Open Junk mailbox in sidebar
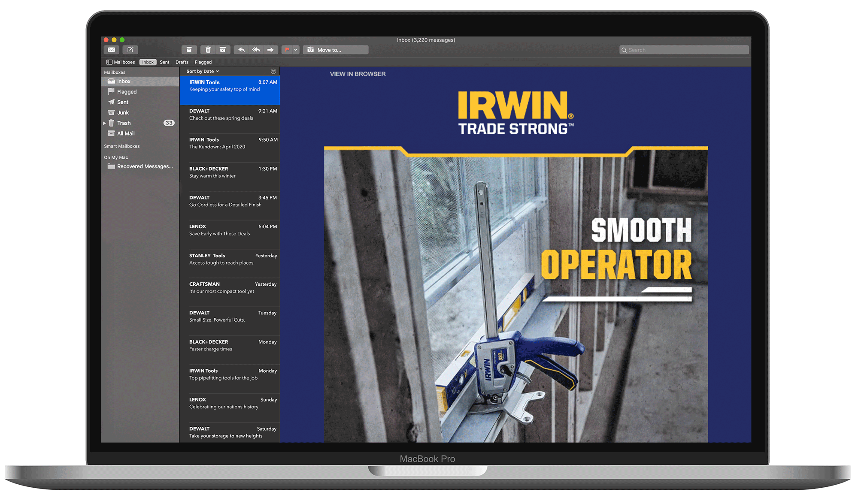Image resolution: width=855 pixels, height=504 pixels. click(140, 112)
